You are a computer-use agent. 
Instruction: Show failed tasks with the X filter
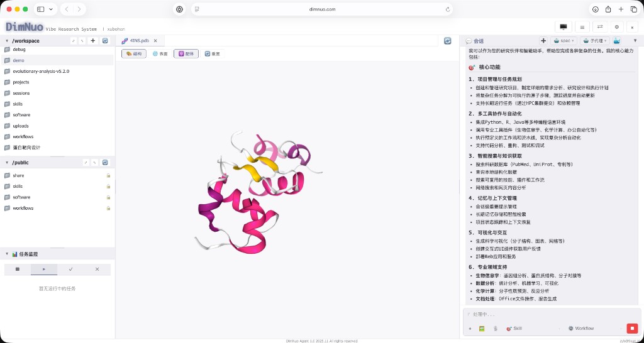coord(97,269)
